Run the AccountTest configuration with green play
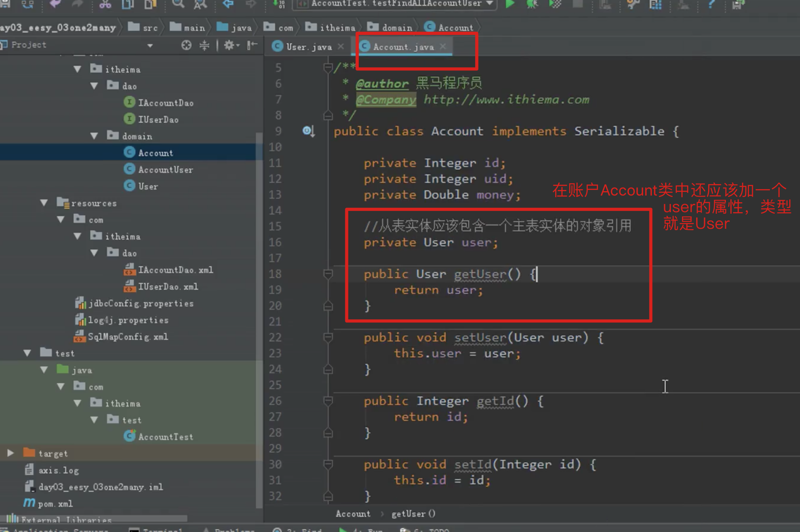Image resolution: width=800 pixels, height=532 pixels. (510, 4)
